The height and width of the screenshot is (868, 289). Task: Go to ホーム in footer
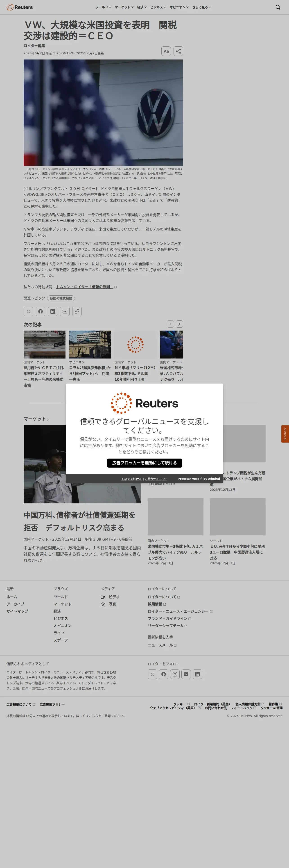(12, 597)
